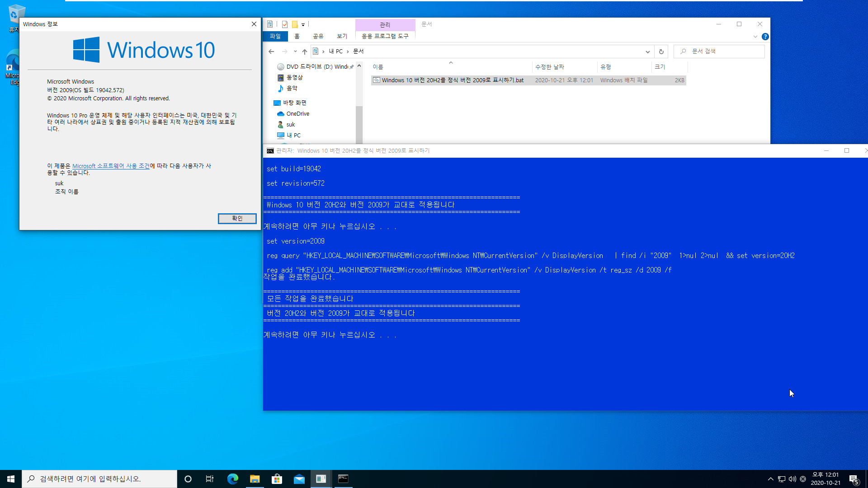Select 내 PC in navigation pane

pos(288,136)
